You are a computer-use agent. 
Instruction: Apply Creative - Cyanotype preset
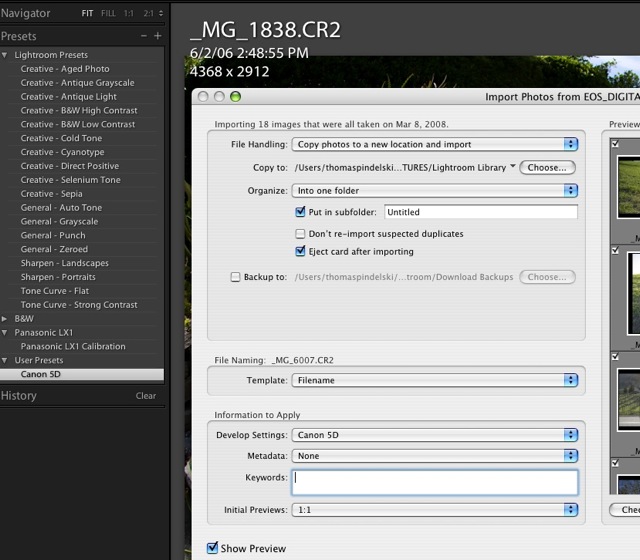62,152
